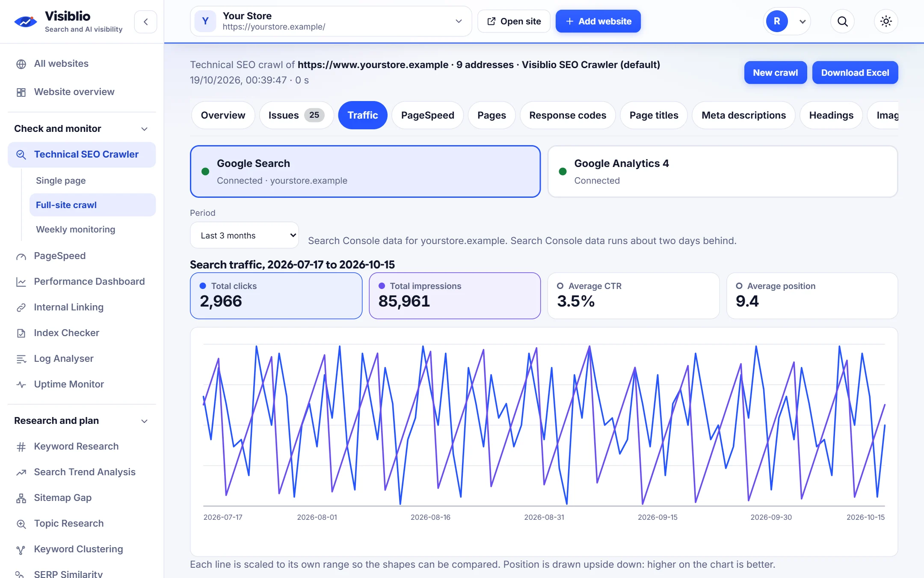Collapse the sidebar with the arrow button
924x578 pixels.
pyautogui.click(x=145, y=21)
